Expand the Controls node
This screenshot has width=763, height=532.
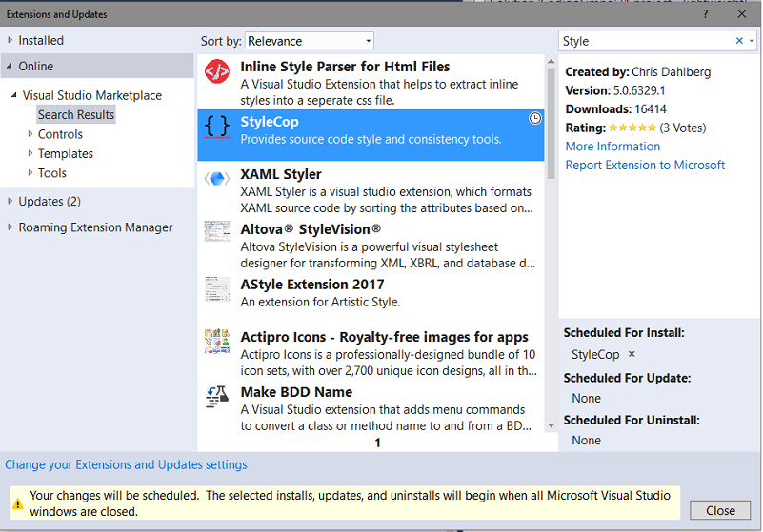[x=30, y=134]
